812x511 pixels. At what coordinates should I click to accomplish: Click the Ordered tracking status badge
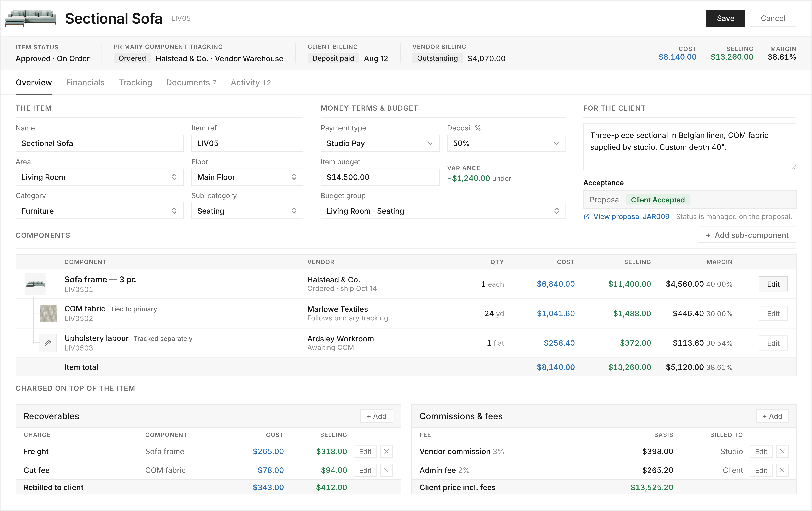tap(132, 58)
